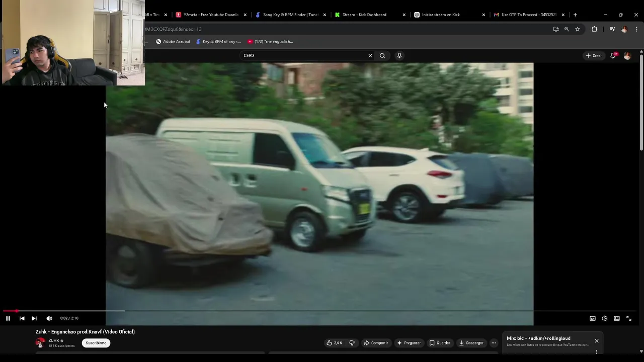Save the video with Guardar
The height and width of the screenshot is (362, 644).
[x=440, y=343]
